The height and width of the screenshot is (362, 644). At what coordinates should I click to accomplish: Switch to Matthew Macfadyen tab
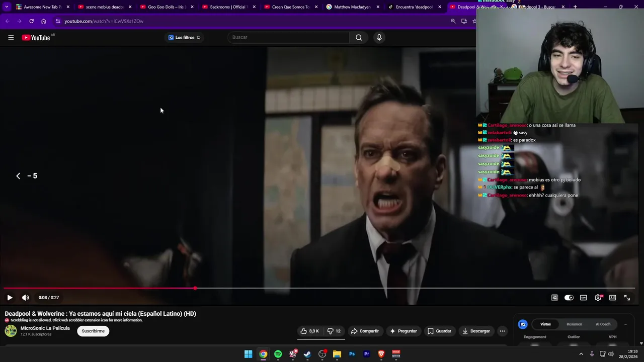(x=352, y=7)
